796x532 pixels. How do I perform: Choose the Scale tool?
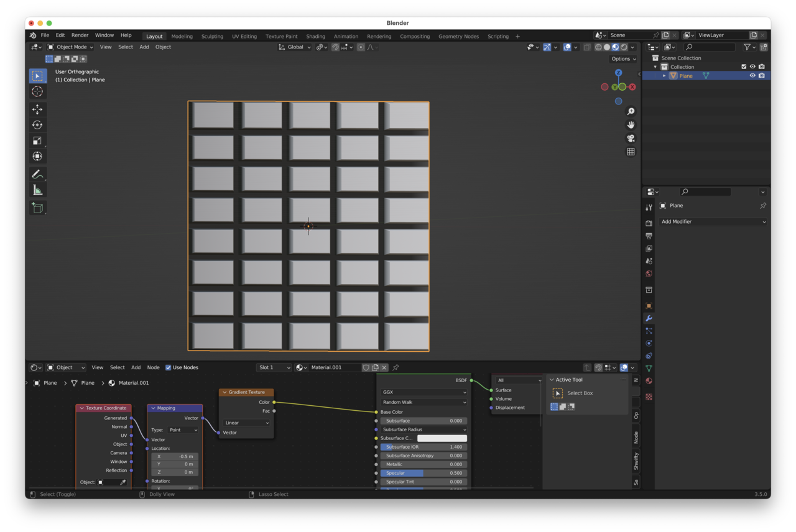click(37, 140)
